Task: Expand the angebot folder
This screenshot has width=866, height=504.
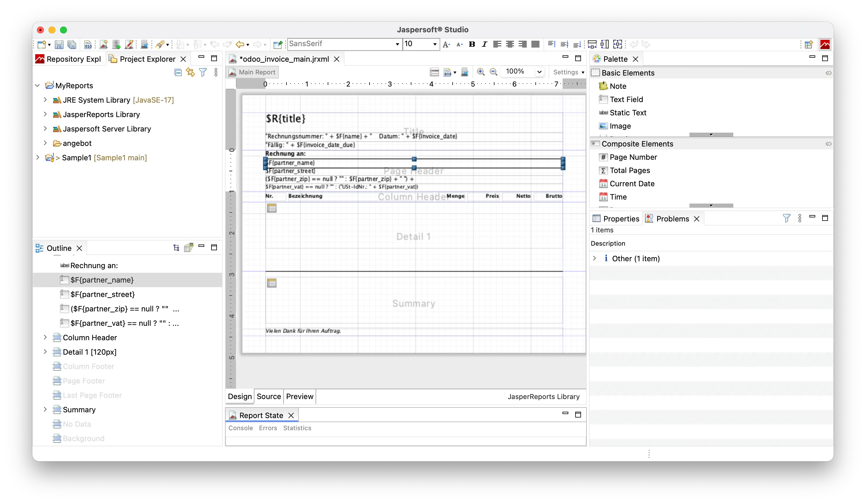Action: coord(45,143)
